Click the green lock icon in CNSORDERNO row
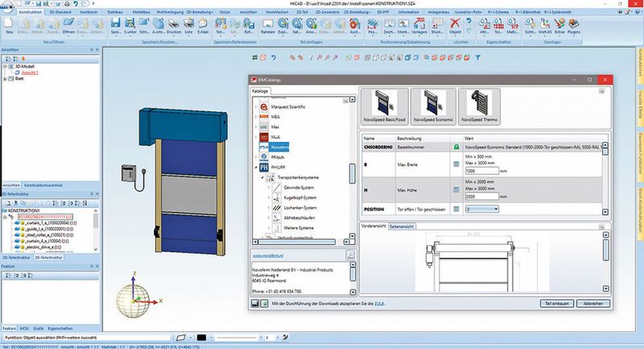The image size is (644, 349). (456, 147)
